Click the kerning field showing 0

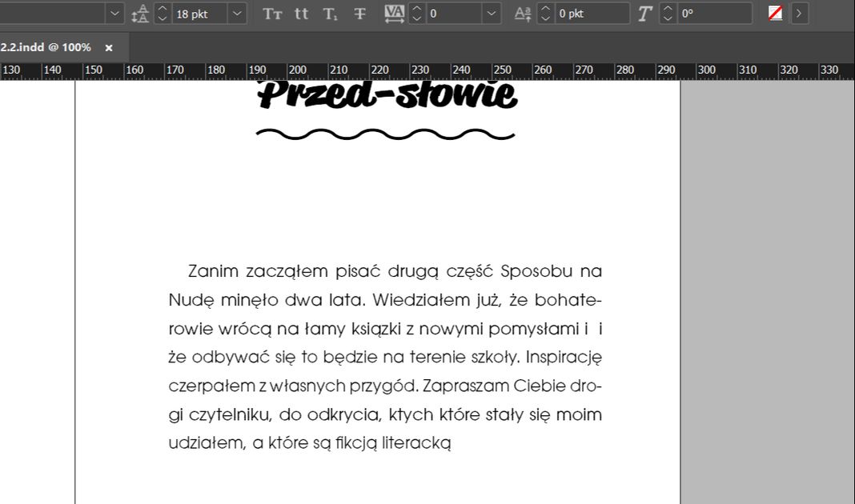tap(454, 14)
